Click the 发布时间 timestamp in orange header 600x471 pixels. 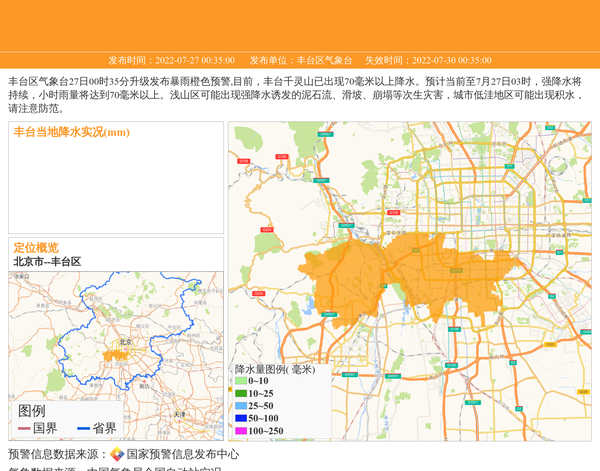pos(171,60)
